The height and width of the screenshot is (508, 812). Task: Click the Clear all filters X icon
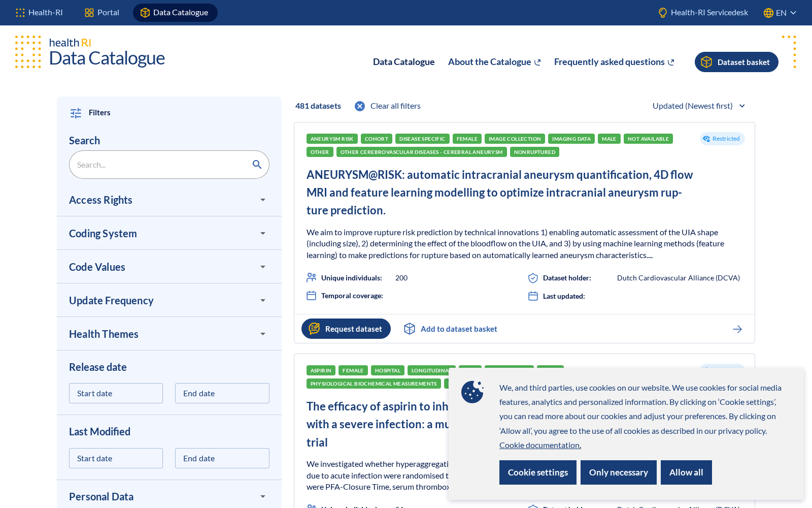(360, 106)
